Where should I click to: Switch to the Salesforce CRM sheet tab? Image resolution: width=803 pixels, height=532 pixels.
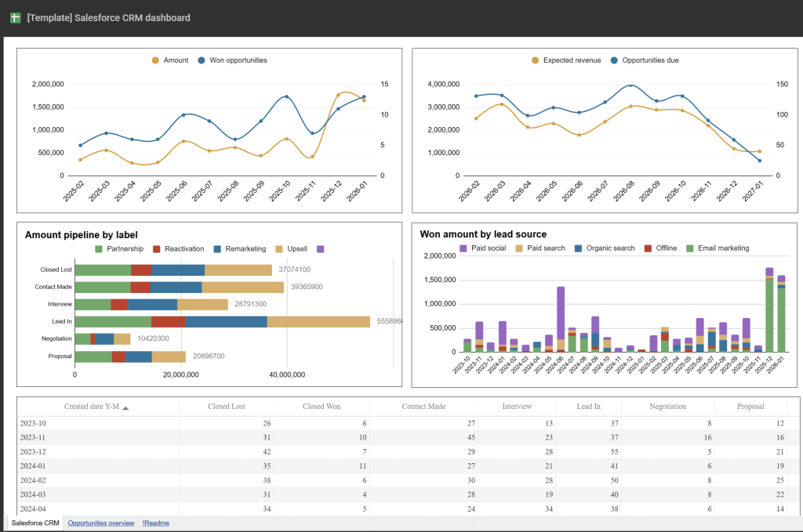pos(34,523)
